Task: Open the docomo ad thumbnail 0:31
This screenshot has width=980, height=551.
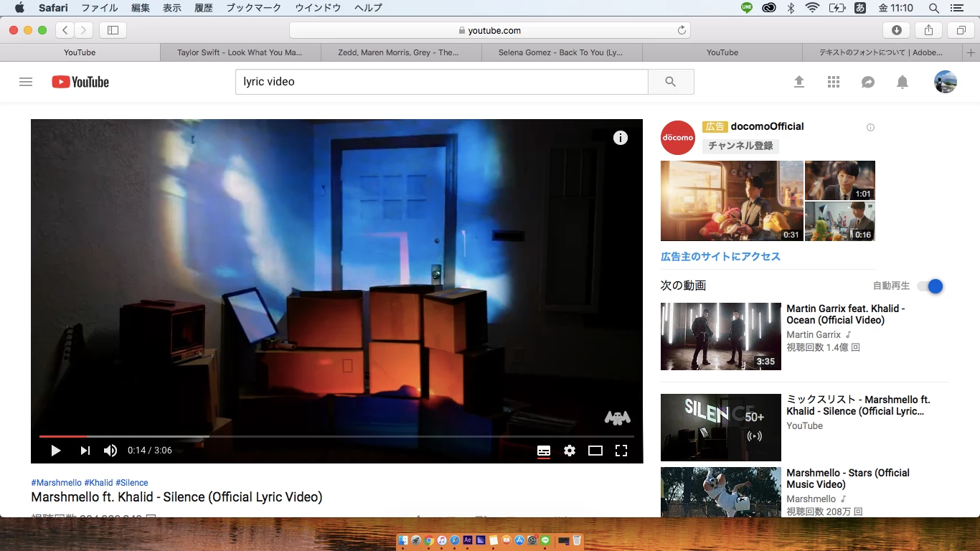Action: pyautogui.click(x=732, y=201)
